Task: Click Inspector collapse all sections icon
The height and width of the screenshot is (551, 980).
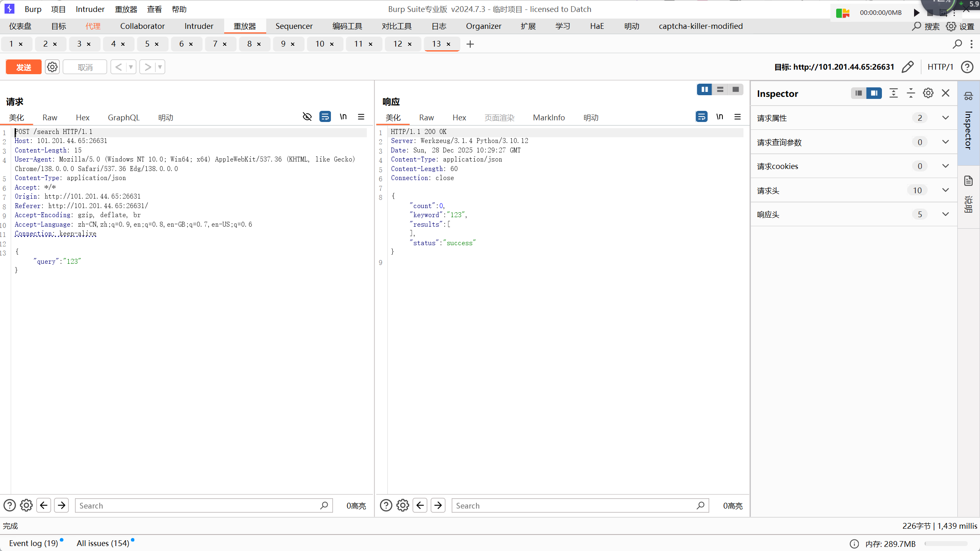Action: click(911, 93)
